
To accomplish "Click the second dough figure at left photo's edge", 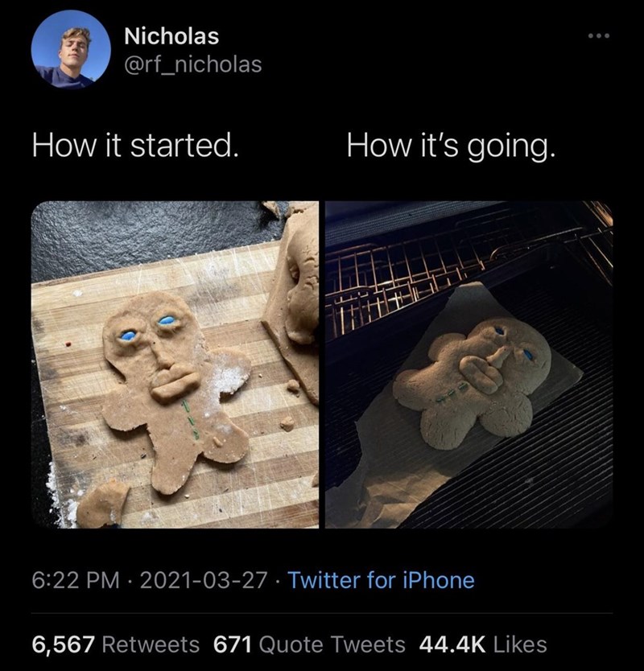I will pos(296,282).
